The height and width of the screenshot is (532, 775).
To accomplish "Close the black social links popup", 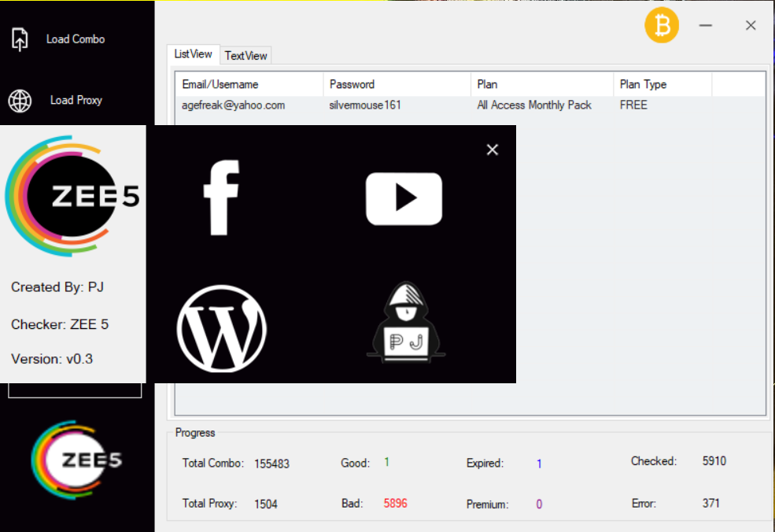I will (493, 150).
